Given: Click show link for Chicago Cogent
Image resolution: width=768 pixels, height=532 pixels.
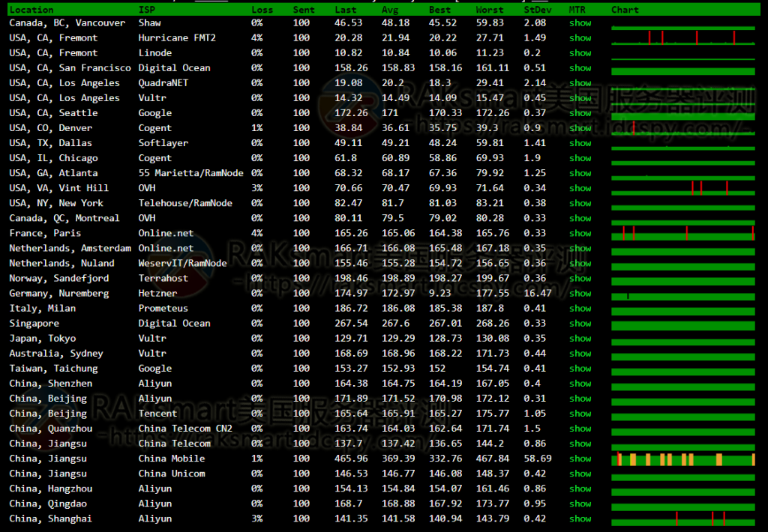Looking at the screenshot, I should (x=580, y=158).
